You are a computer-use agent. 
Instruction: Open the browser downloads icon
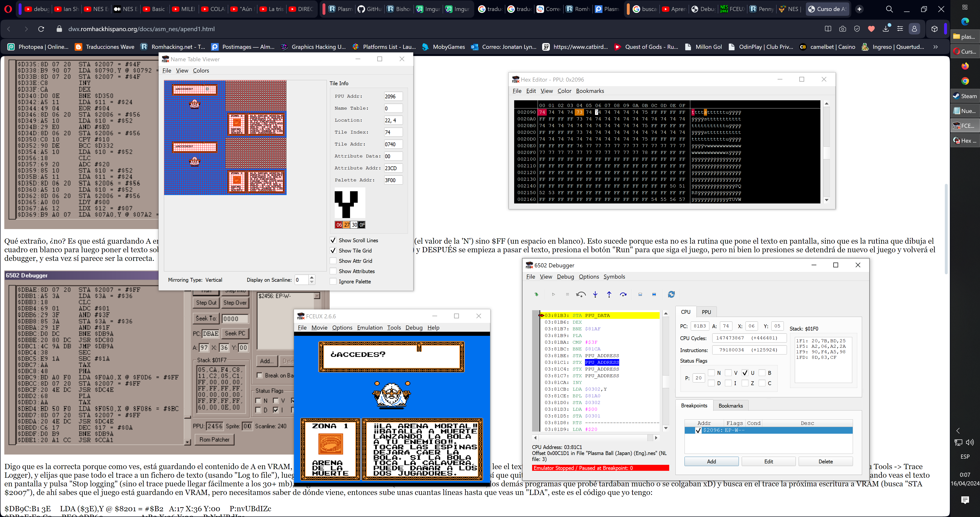pos(886,29)
